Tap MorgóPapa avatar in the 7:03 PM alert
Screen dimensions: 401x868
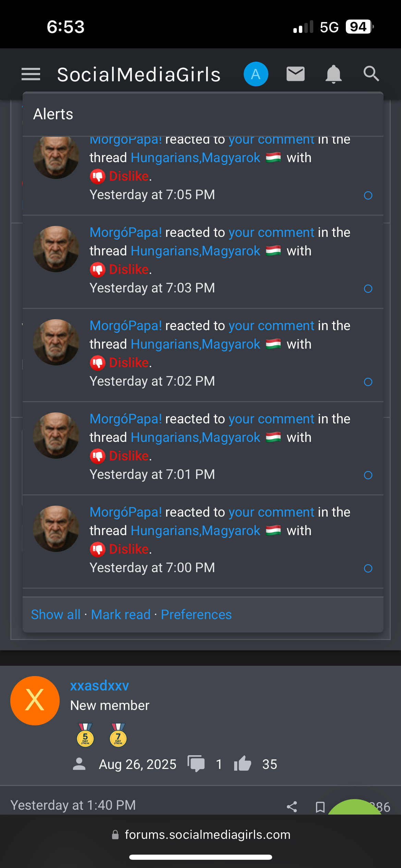[56, 249]
